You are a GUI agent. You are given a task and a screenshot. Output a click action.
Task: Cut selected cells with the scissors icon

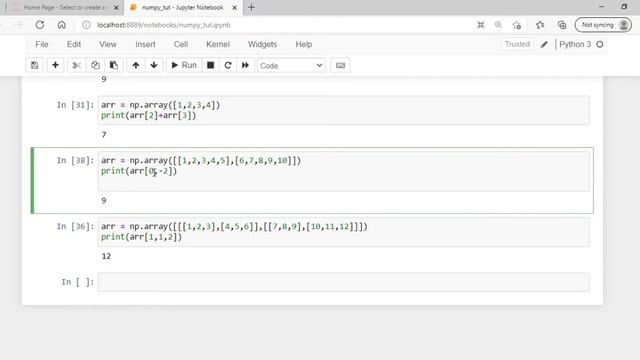[77, 65]
